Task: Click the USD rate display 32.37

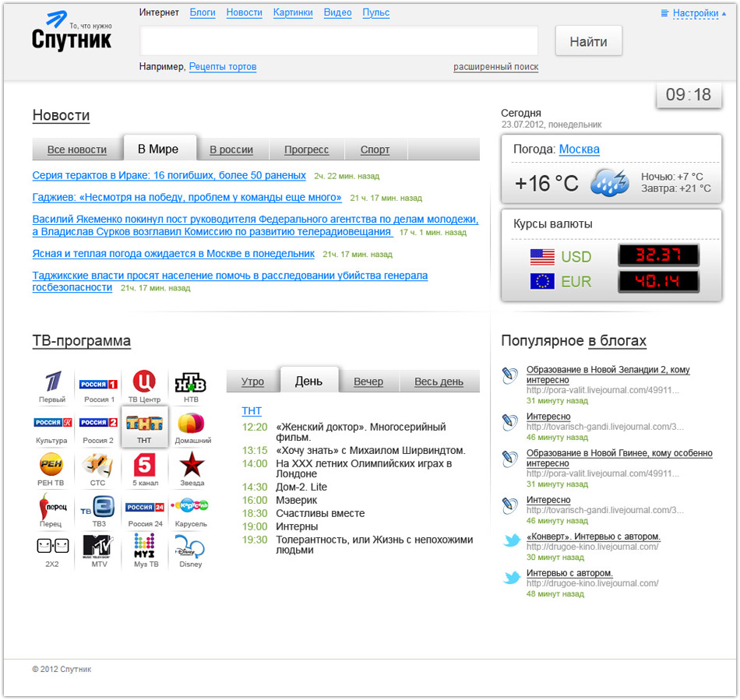Action: coord(658,255)
